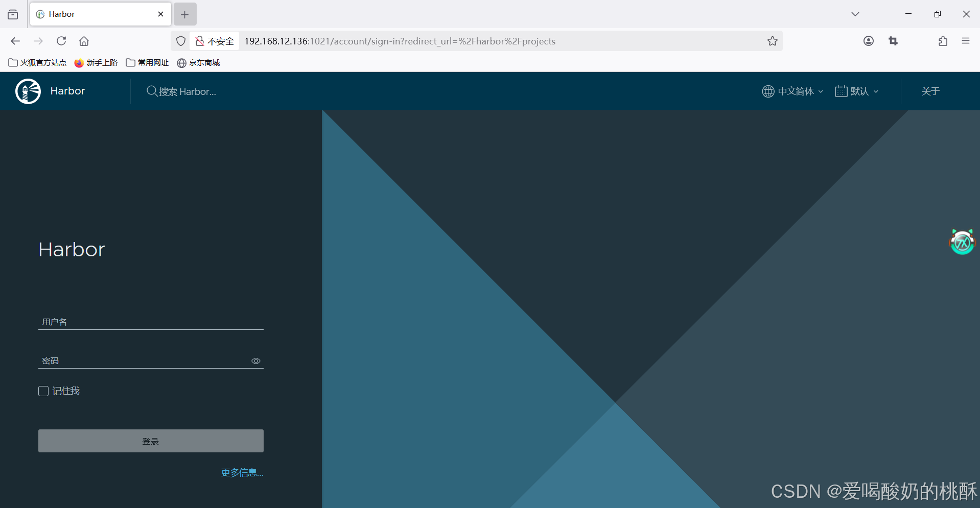Click the floating translate assistant icon
The height and width of the screenshot is (508, 980).
963,242
